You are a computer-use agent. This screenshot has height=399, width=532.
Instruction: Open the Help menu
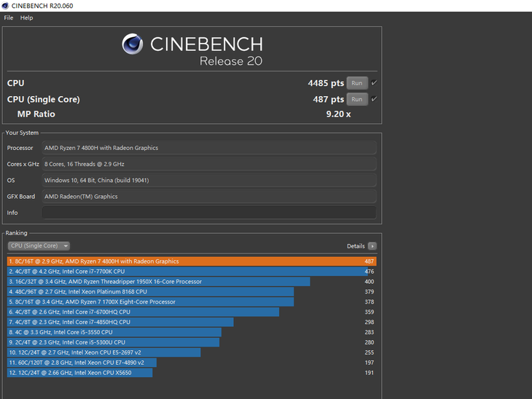point(26,17)
